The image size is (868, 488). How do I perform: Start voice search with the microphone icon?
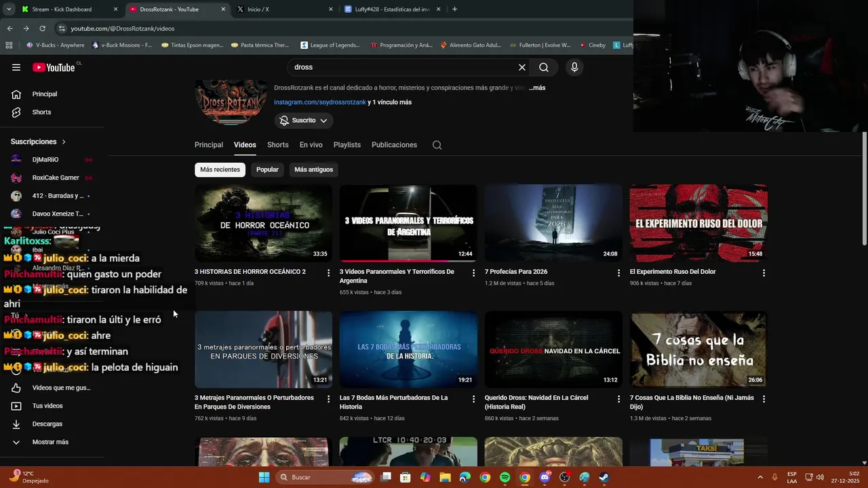574,67
